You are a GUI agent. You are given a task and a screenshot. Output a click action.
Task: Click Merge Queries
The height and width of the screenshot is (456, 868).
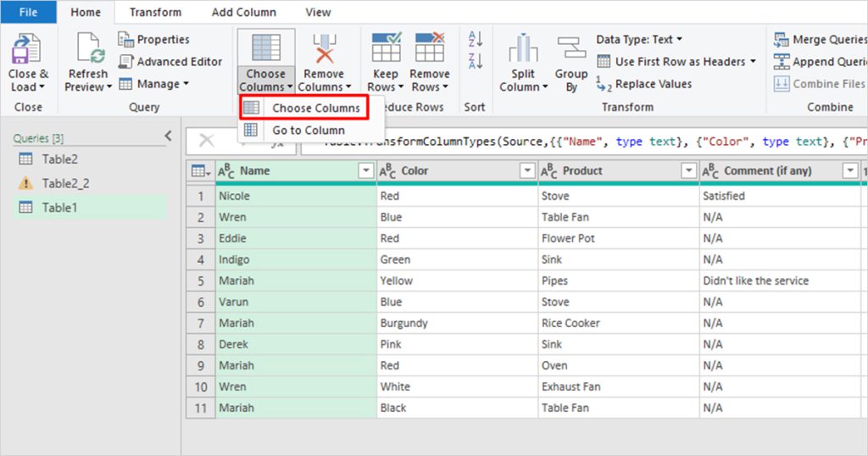pyautogui.click(x=821, y=39)
